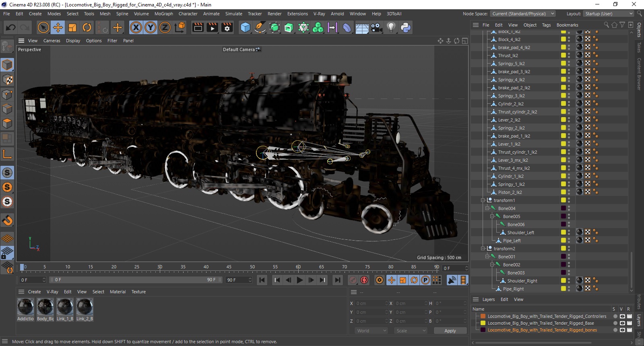Click the Rigged_bones layer purple swatch
644x346 pixels.
pos(483,330)
